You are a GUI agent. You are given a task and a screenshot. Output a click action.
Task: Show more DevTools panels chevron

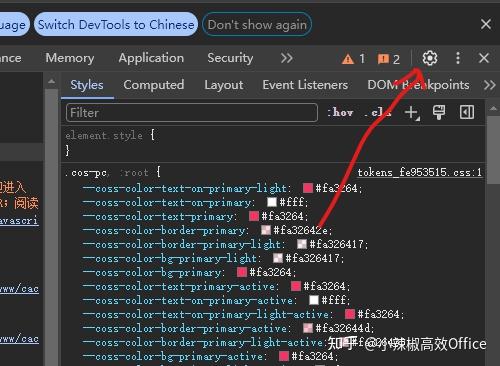pos(286,58)
